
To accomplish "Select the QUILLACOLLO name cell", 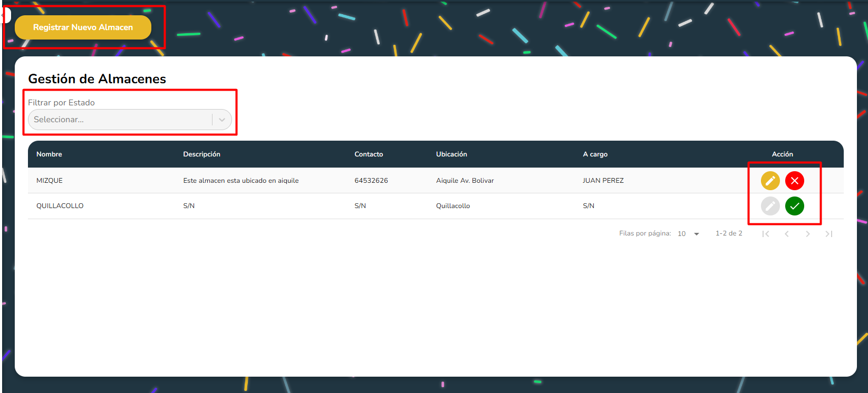I will point(60,206).
